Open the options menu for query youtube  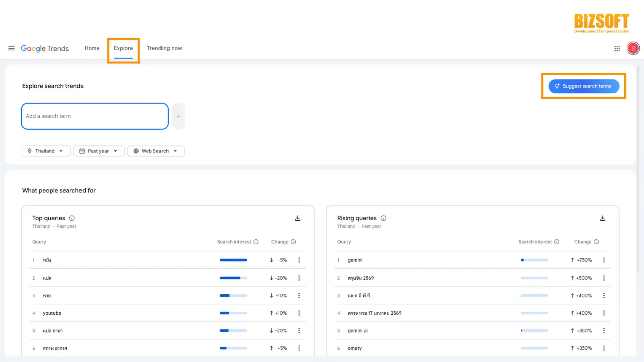299,313
